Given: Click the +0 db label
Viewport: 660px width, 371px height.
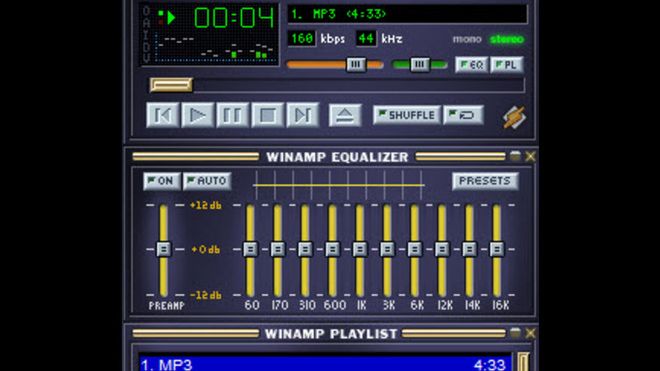Looking at the screenshot, I should coord(205,249).
